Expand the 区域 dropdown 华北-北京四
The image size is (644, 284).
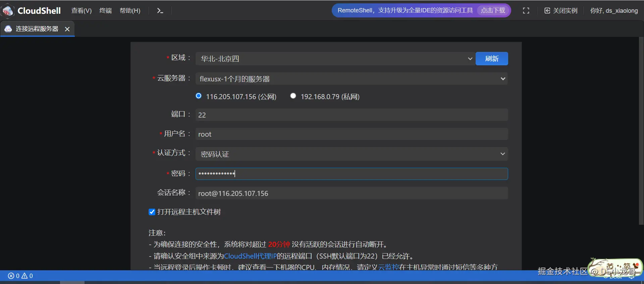tap(335, 59)
